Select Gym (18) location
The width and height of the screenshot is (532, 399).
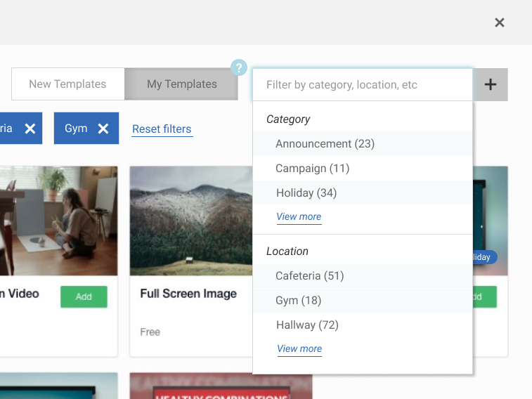pos(363,301)
